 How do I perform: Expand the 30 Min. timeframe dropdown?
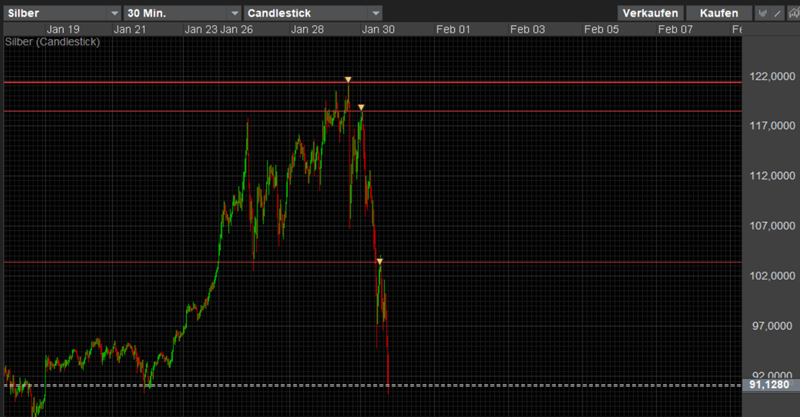179,13
